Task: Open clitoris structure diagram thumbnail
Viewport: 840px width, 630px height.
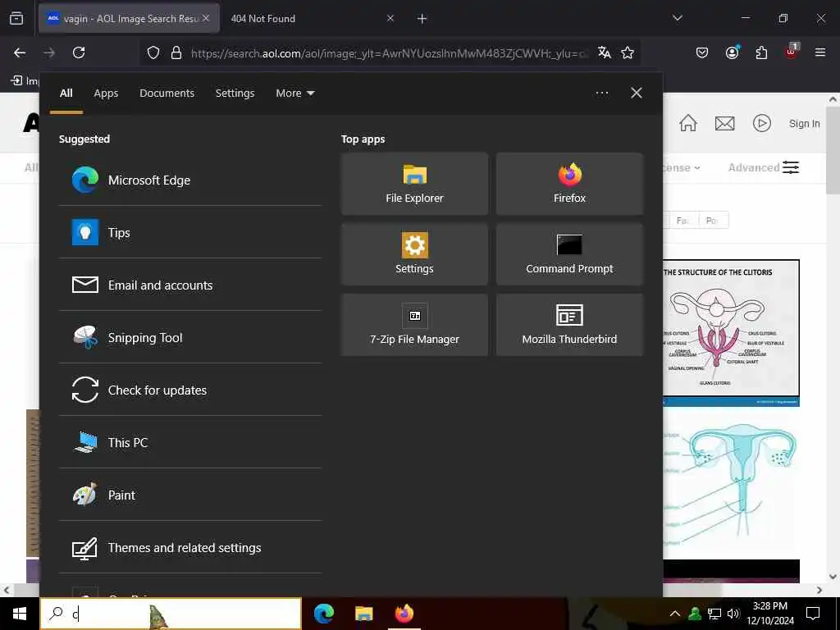Action: pos(731,333)
